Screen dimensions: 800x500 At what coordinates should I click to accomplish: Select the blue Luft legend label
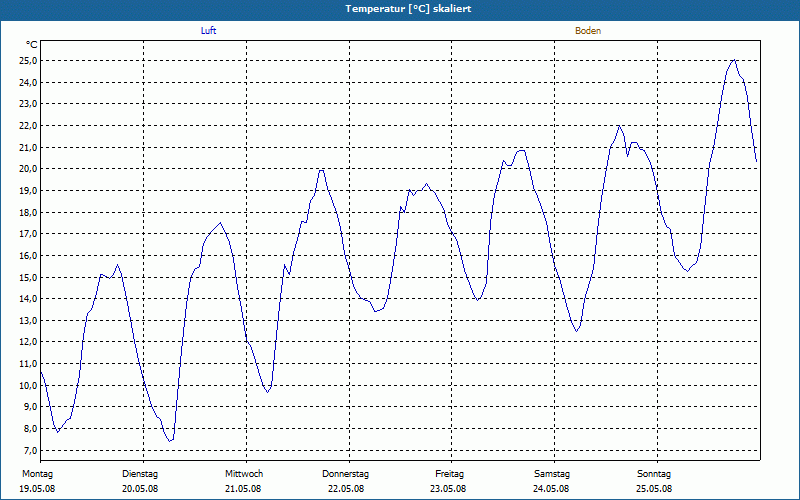click(x=208, y=31)
